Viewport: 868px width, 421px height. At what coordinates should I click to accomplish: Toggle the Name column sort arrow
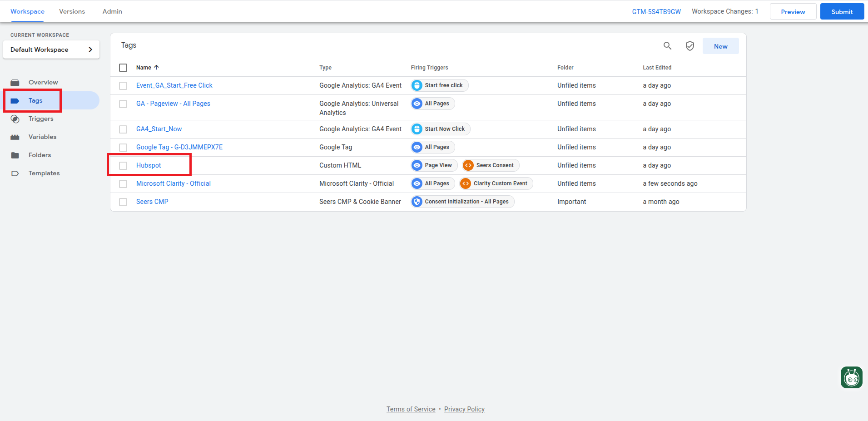[x=156, y=67]
